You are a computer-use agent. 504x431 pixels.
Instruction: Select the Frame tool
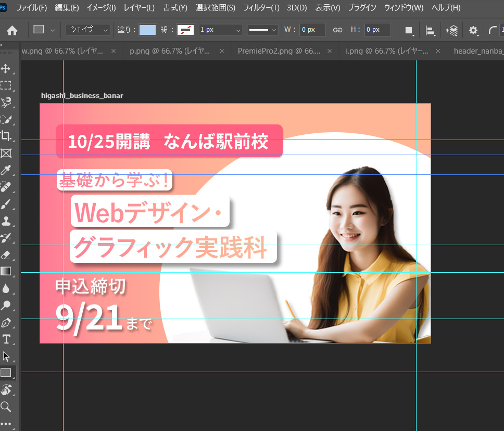coord(5,153)
